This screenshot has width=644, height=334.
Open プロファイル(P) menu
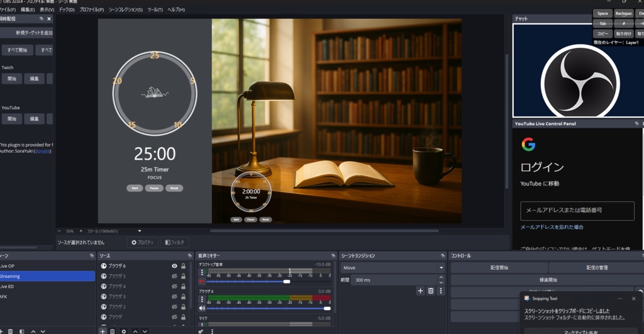[x=92, y=9]
